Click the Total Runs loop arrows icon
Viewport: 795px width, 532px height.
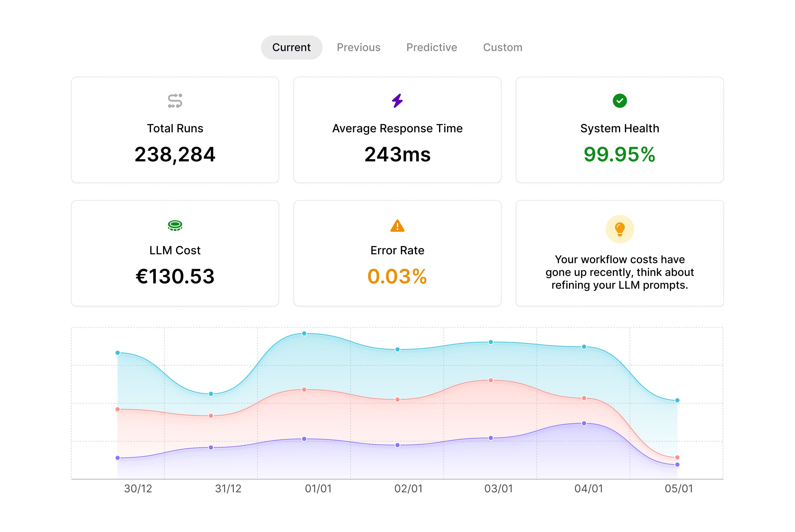(x=175, y=101)
